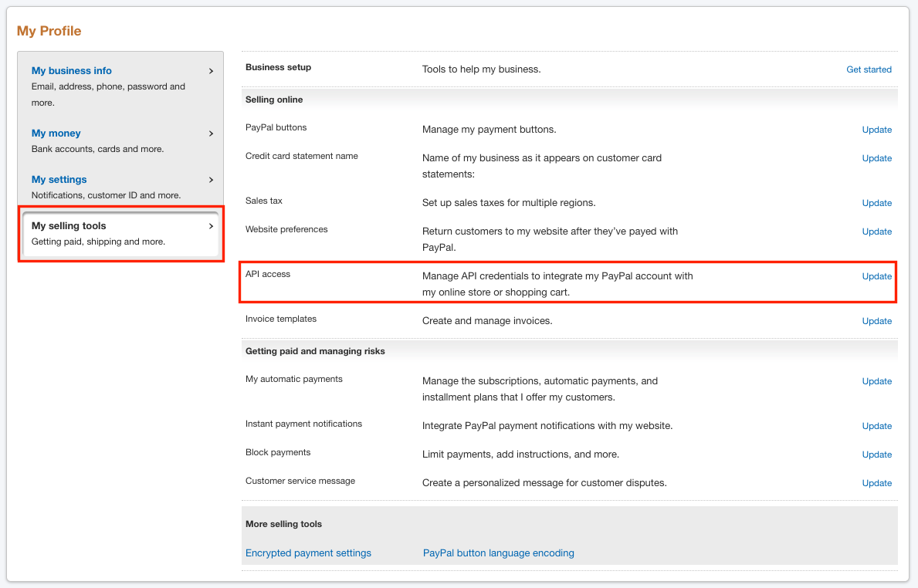Click the Customer service message label
Image resolution: width=918 pixels, height=588 pixels.
click(x=300, y=481)
